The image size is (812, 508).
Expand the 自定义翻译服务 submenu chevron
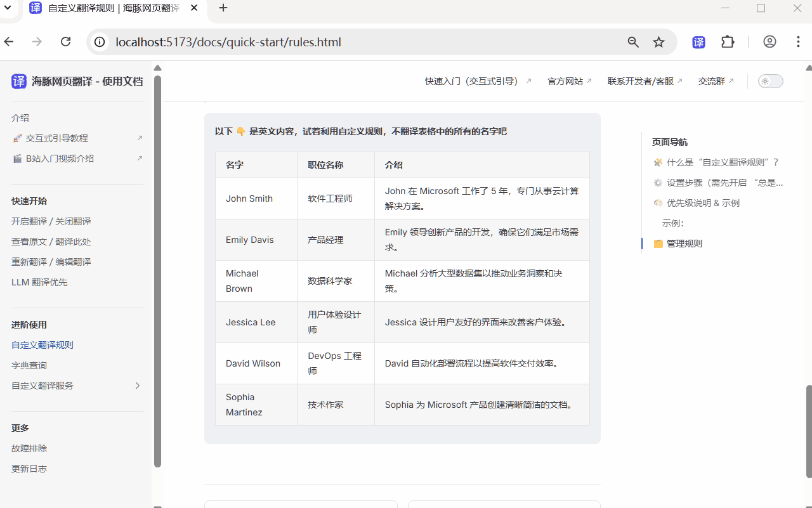coord(137,386)
